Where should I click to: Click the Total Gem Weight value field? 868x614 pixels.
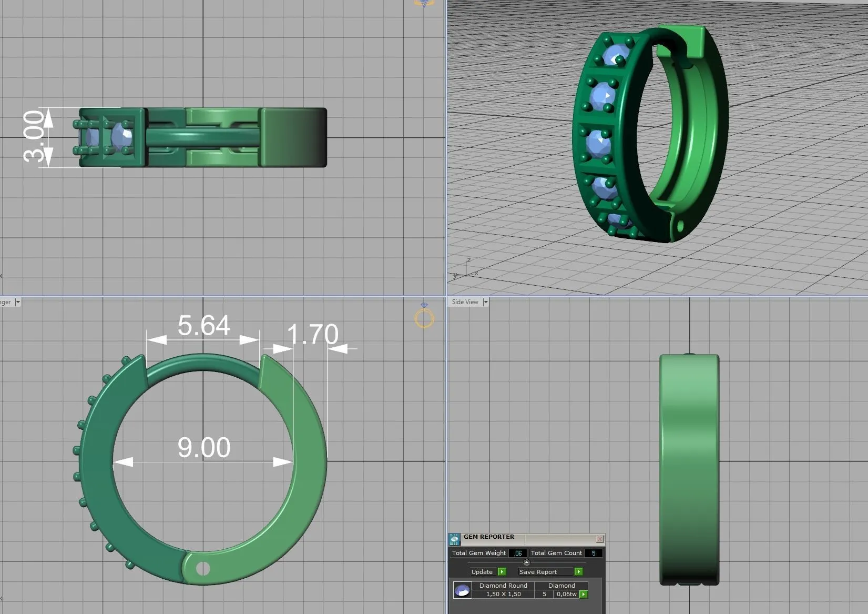tap(518, 553)
